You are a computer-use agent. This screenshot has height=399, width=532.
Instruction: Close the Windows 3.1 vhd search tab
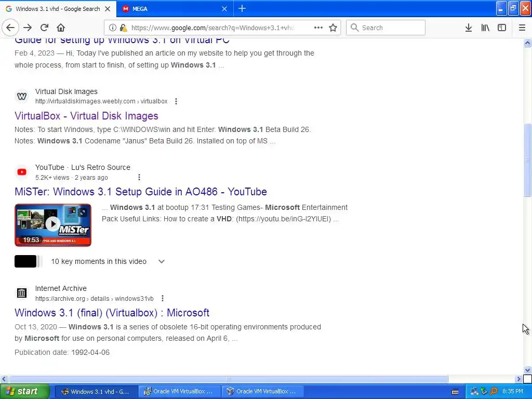tap(108, 9)
